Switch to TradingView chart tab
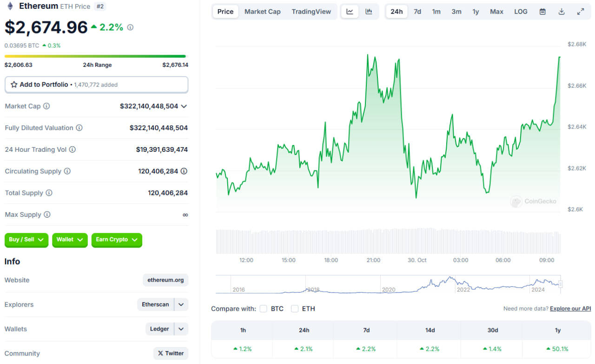 [311, 12]
